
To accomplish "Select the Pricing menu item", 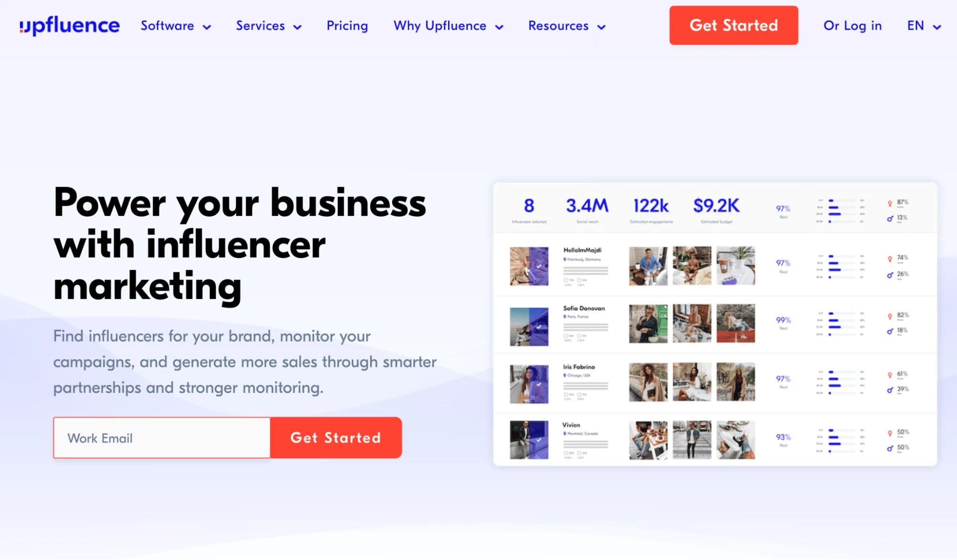I will (347, 26).
